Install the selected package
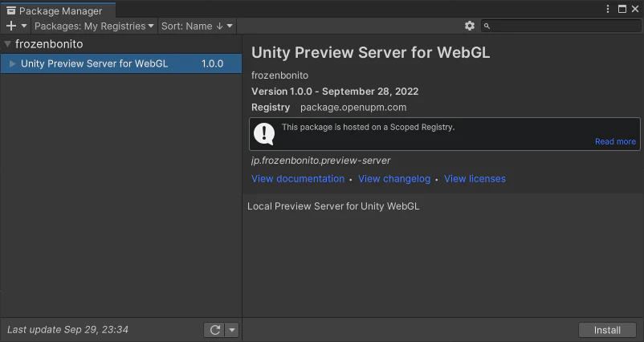 [x=607, y=330]
